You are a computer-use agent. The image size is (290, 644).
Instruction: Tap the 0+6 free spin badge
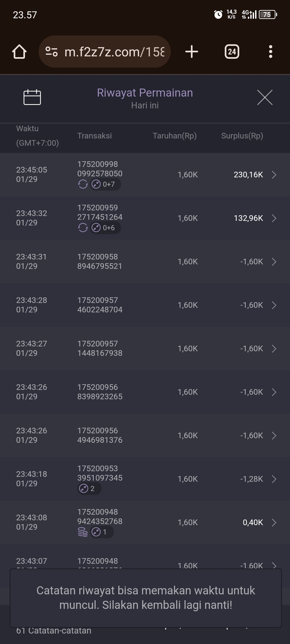pyautogui.click(x=105, y=228)
